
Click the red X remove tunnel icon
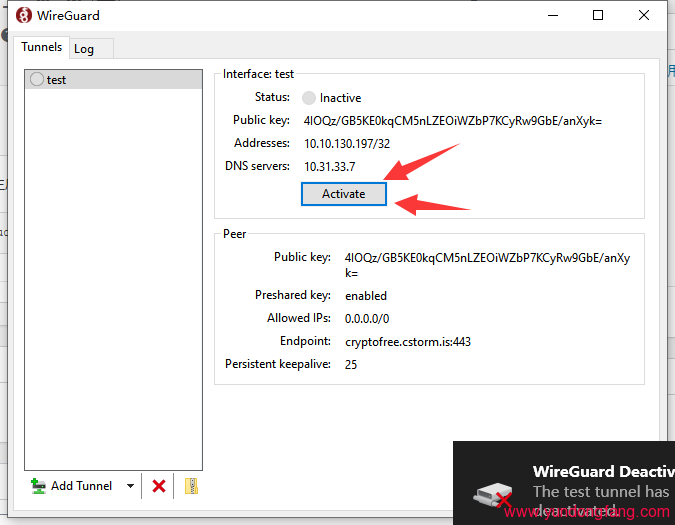159,486
